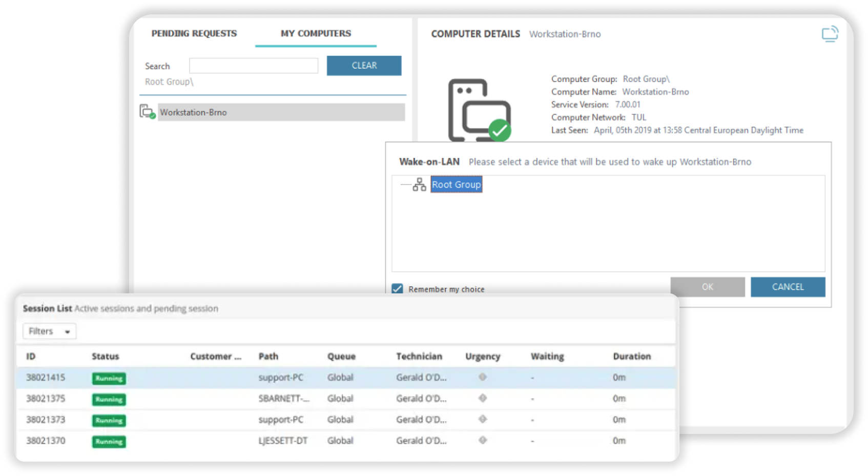Sort sessions by the Urgency column header
Viewport: 868px width, 476px height.
coord(482,356)
